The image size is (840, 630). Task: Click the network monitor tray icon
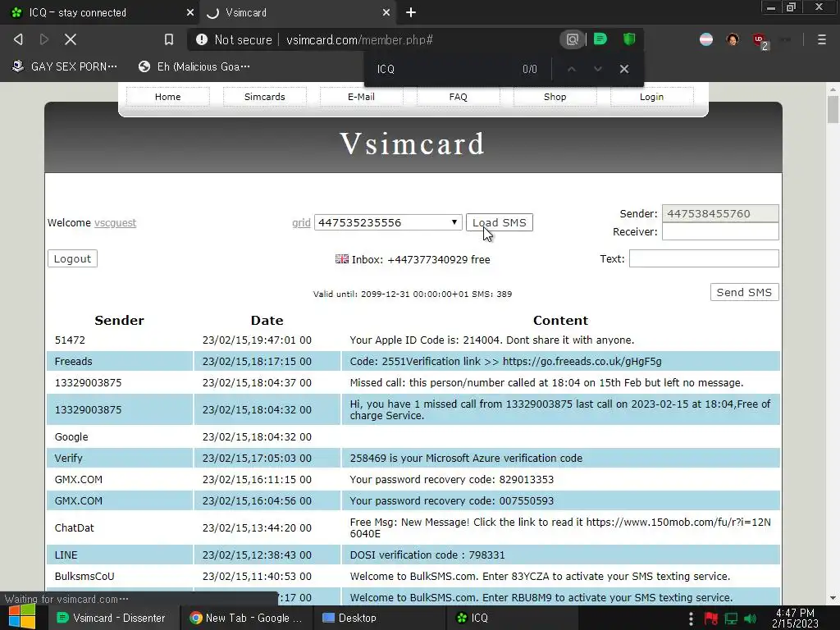click(x=731, y=619)
